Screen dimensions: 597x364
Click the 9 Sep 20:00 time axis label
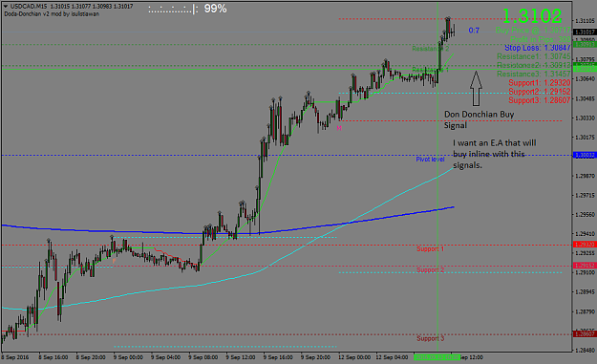click(x=315, y=357)
